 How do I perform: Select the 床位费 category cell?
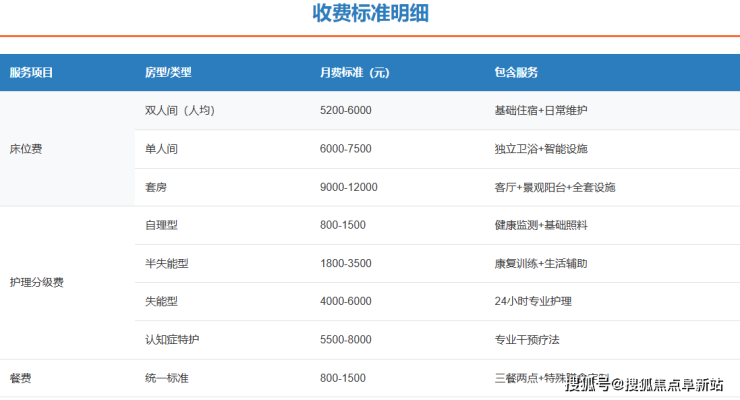pos(26,149)
